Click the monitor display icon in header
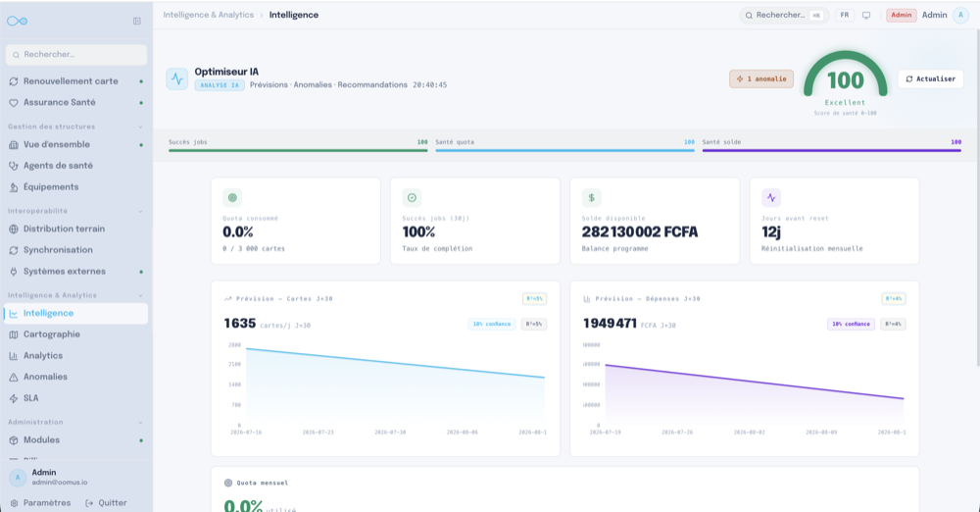Screen dimensions: 980x512 click(x=866, y=15)
